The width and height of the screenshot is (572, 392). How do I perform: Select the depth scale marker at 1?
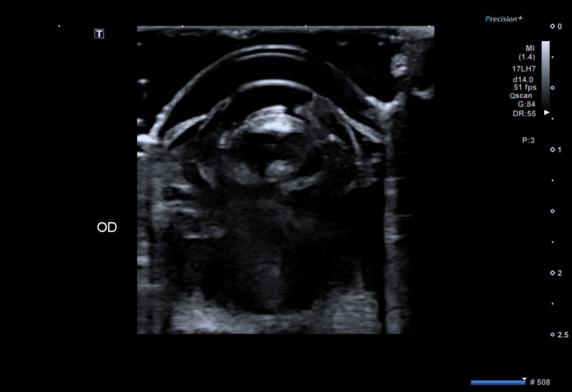(553, 150)
